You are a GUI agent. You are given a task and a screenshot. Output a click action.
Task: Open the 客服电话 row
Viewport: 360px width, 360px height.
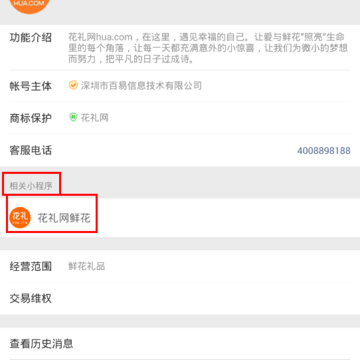point(180,151)
